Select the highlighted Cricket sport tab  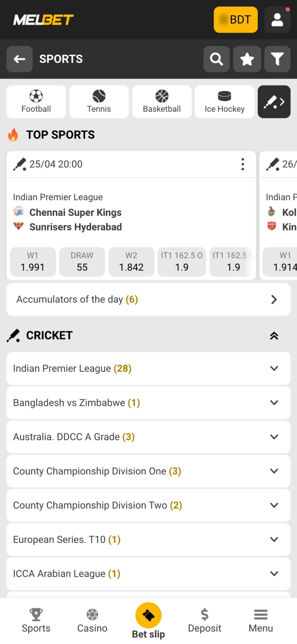274,102
